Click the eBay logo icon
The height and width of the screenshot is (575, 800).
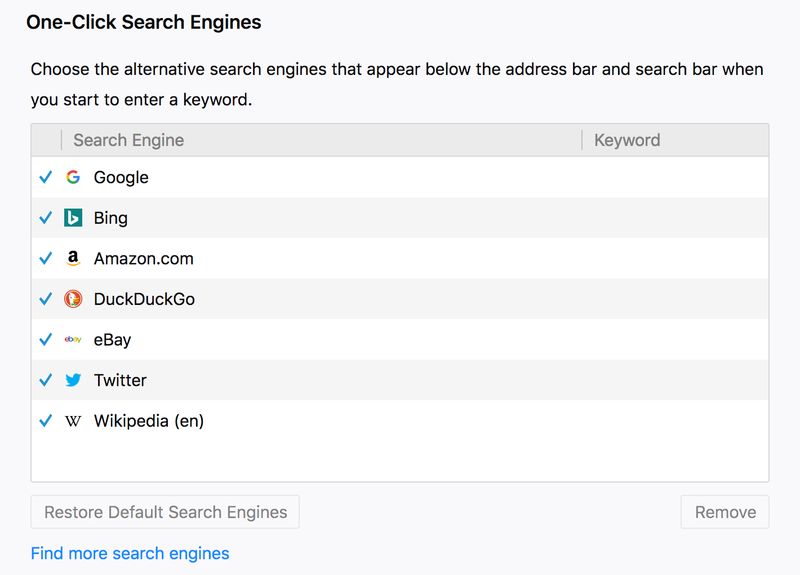tap(73, 339)
